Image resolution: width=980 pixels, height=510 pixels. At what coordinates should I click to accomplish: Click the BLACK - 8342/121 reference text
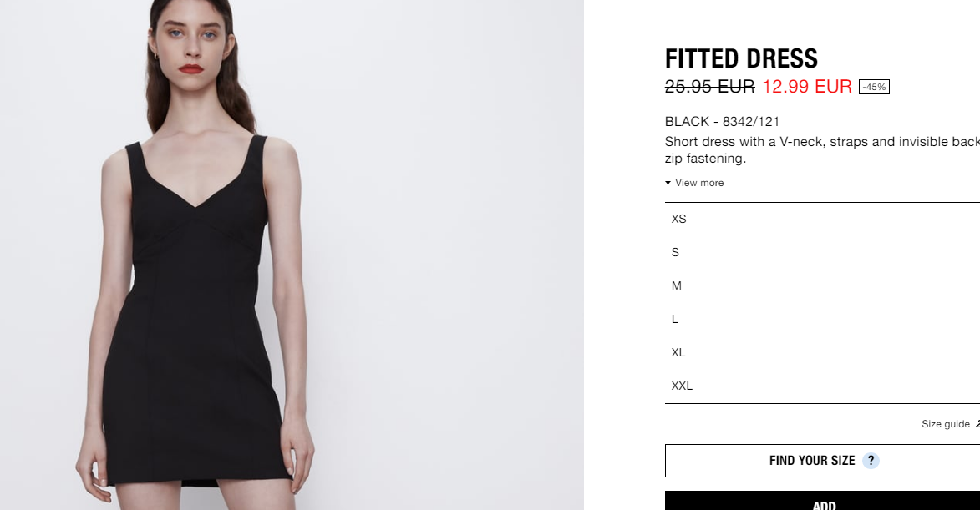pyautogui.click(x=722, y=122)
